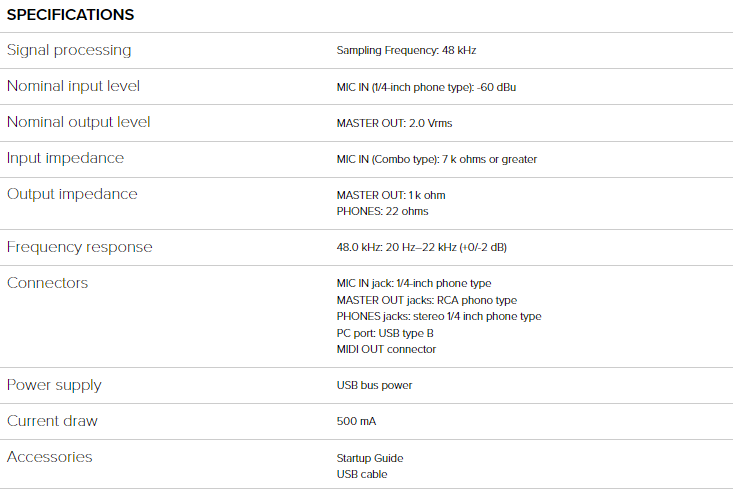Click the MIC IN -60 dBu value

coord(426,87)
